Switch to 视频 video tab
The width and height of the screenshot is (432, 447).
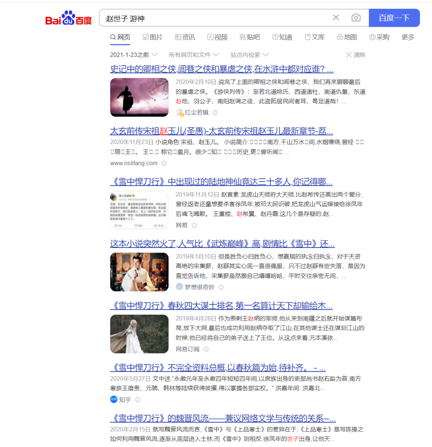[217, 37]
